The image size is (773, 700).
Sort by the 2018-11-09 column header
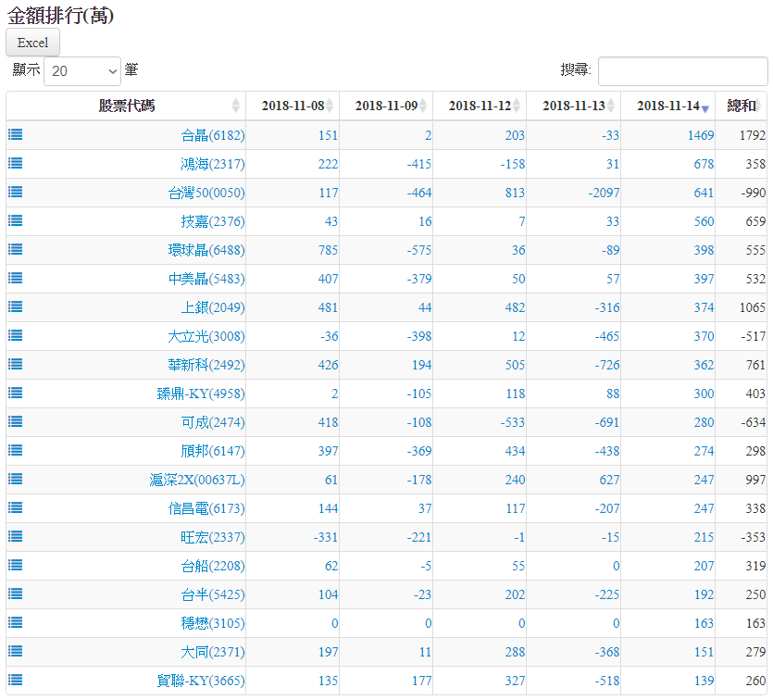click(386, 106)
